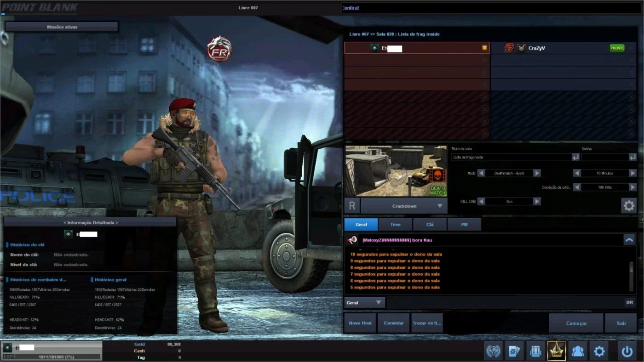Click rank badge in Informação Detalhada panel

[x=69, y=234]
